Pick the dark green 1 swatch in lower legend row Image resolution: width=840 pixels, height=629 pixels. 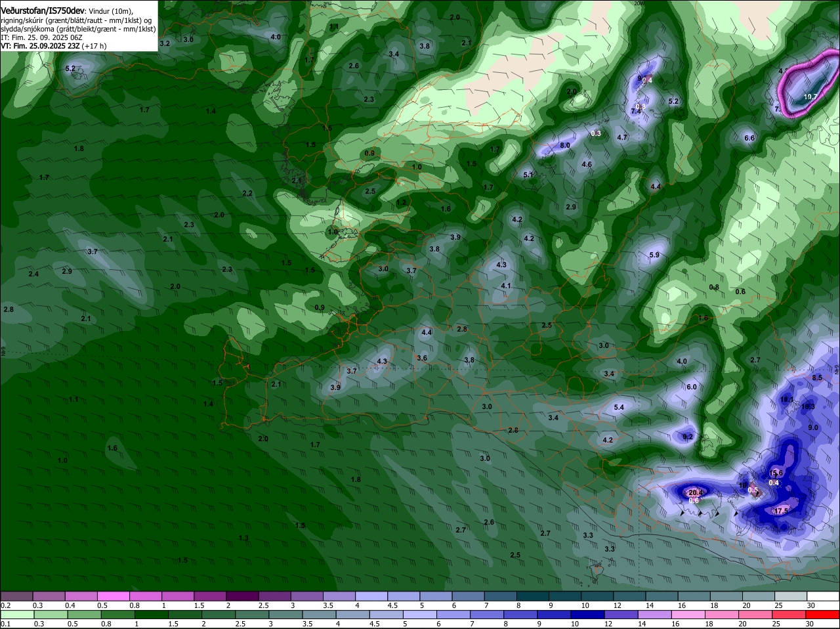tap(152, 615)
